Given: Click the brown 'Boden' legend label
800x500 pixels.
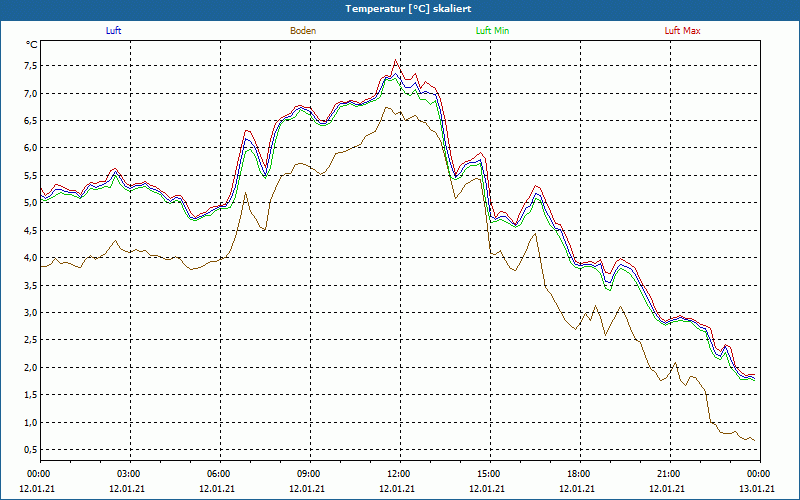Looking at the screenshot, I should click(x=303, y=31).
